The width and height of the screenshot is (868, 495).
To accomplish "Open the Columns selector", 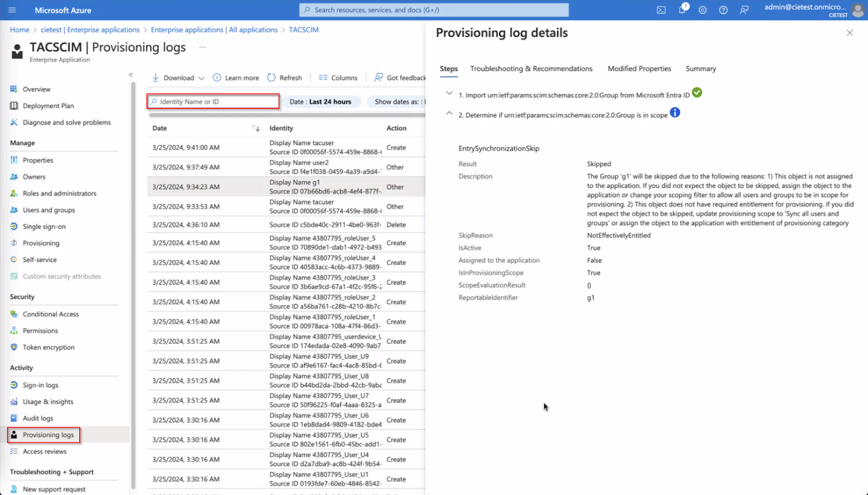I will coord(337,77).
